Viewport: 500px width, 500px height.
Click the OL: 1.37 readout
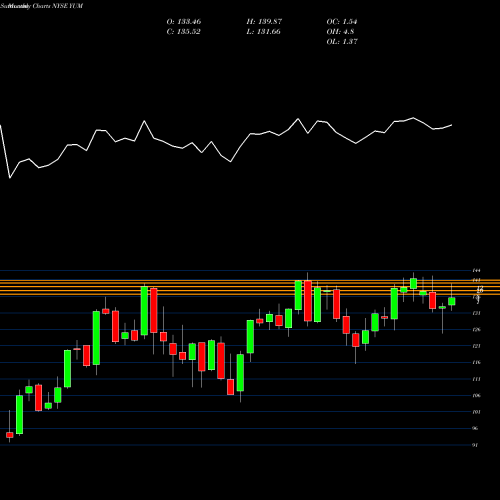[342, 42]
